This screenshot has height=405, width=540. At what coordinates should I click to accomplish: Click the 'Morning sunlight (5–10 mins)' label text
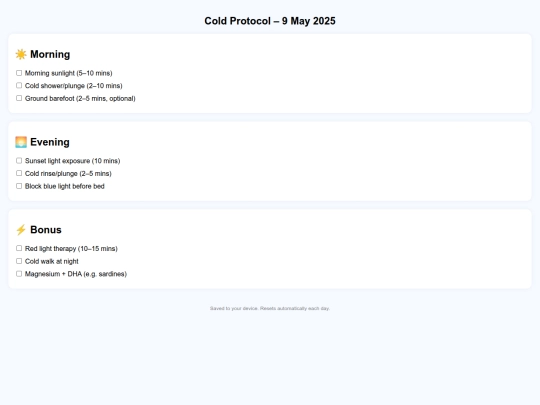(69, 73)
